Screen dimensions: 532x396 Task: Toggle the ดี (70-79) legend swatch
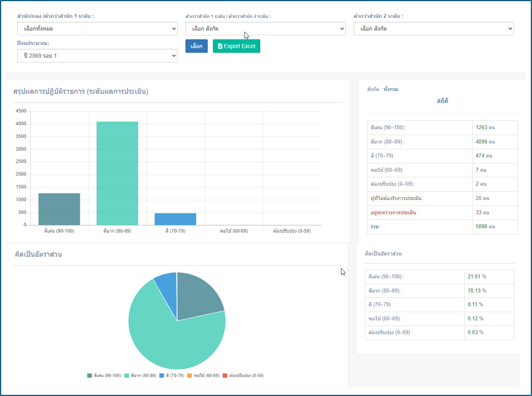162,375
